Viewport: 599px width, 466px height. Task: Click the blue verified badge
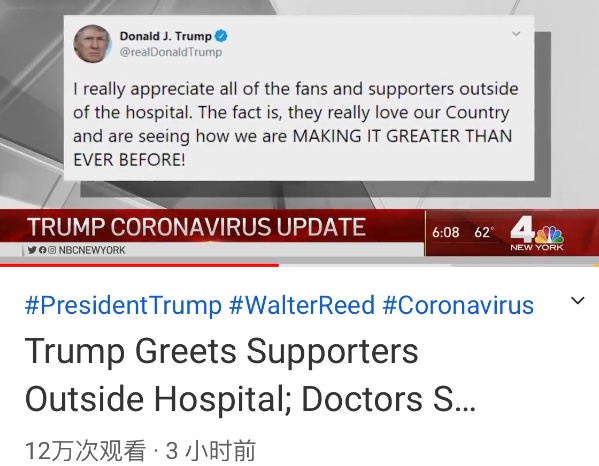click(221, 36)
